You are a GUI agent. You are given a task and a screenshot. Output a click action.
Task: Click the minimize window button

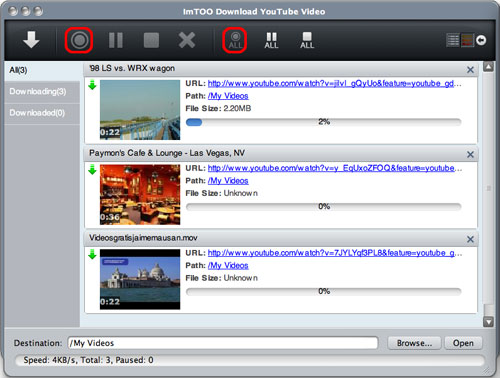pos(26,11)
